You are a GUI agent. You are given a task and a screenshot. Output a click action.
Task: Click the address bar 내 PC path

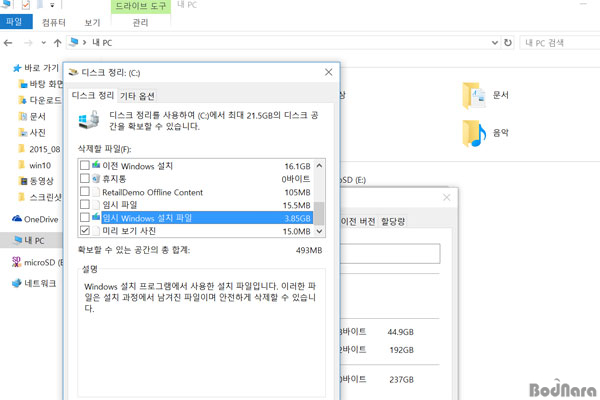point(102,43)
